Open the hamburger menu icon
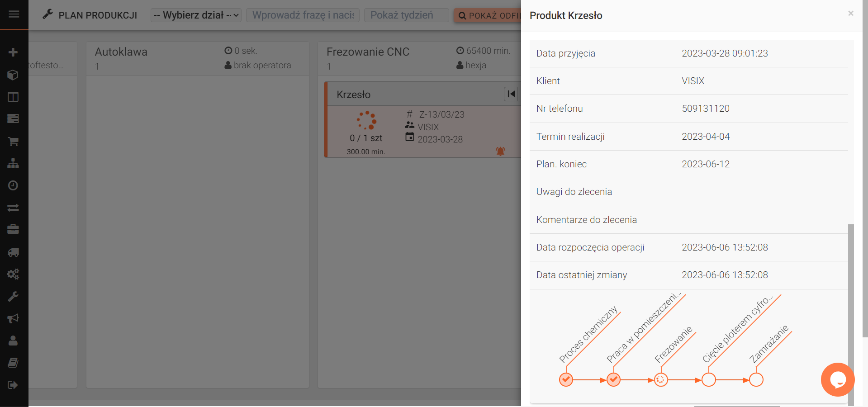868x407 pixels. click(x=14, y=14)
